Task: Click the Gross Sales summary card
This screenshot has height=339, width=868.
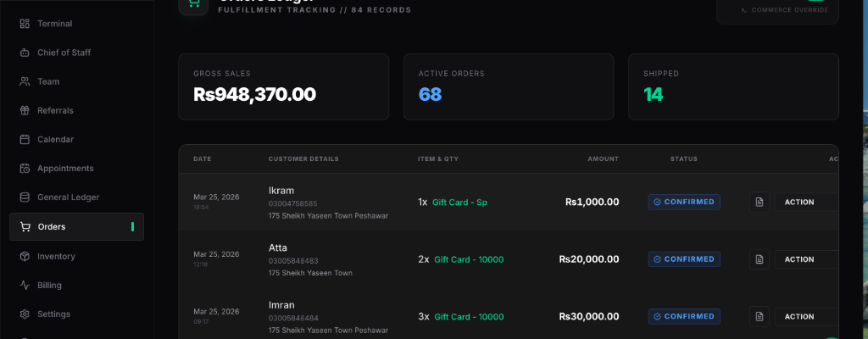Action: click(283, 86)
